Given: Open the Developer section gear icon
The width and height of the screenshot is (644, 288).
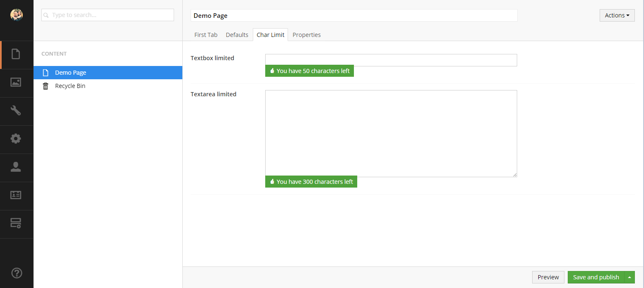Looking at the screenshot, I should [16, 139].
